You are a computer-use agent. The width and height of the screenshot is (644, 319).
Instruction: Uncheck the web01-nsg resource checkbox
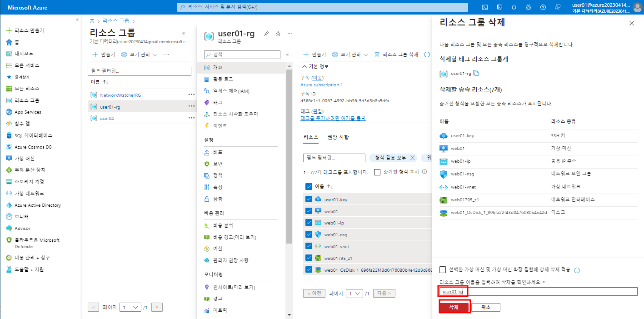click(309, 234)
